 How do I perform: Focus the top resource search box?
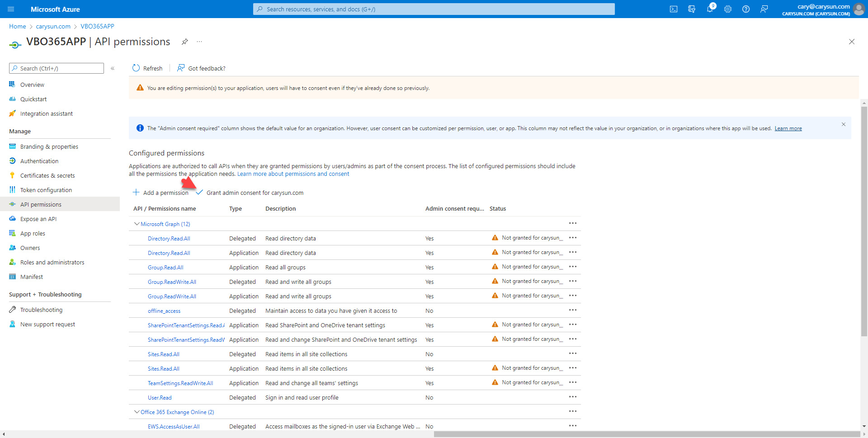click(x=434, y=9)
